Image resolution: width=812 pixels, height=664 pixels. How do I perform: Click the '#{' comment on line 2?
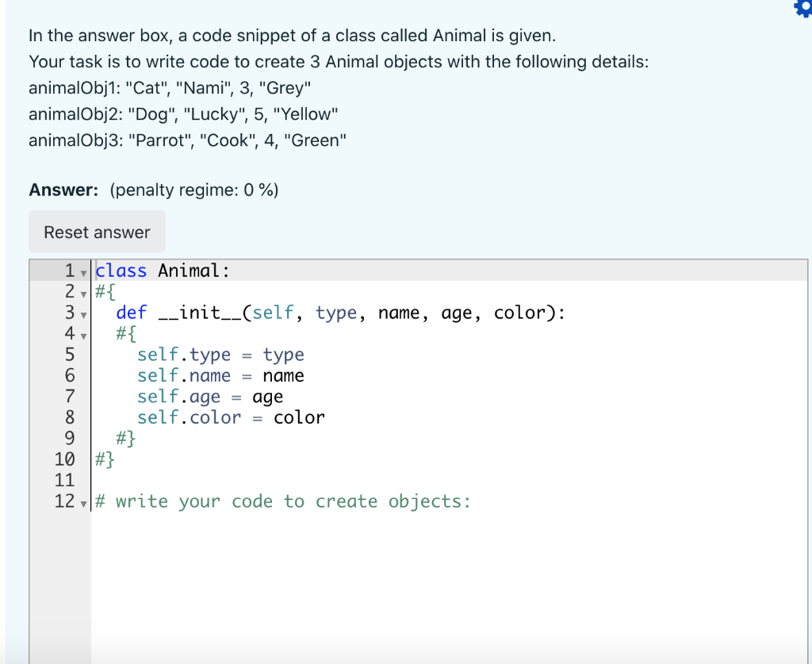(x=105, y=292)
